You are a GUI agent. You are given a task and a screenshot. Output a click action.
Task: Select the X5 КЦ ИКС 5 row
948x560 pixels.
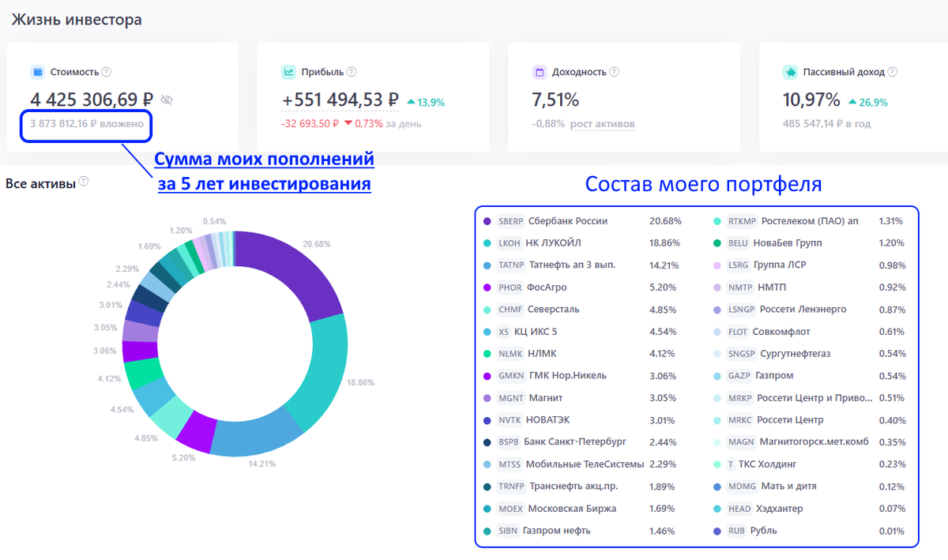583,332
